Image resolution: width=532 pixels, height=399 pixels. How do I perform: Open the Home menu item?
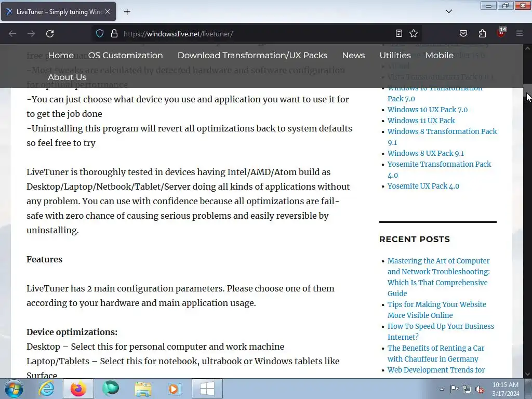(x=61, y=55)
